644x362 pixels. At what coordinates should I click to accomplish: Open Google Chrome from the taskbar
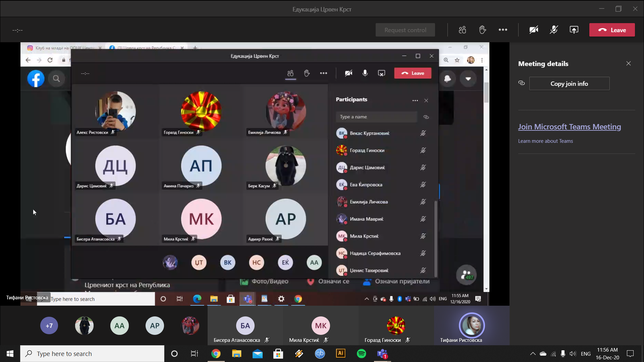(216, 354)
